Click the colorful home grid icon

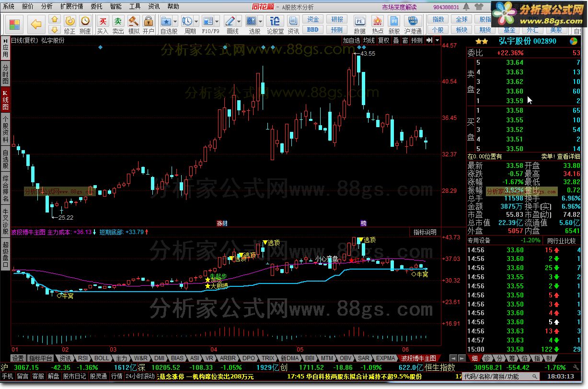pos(15,24)
